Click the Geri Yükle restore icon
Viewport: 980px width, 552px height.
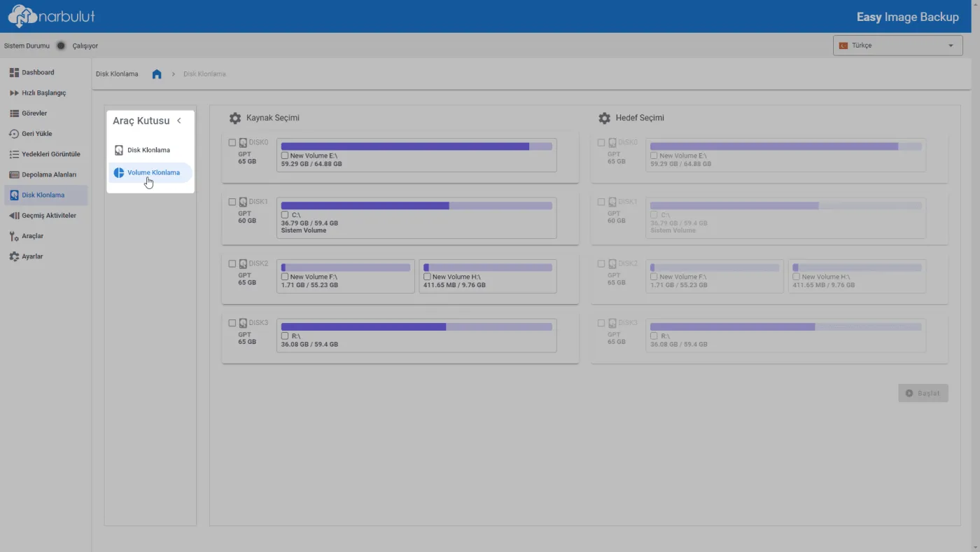click(14, 134)
